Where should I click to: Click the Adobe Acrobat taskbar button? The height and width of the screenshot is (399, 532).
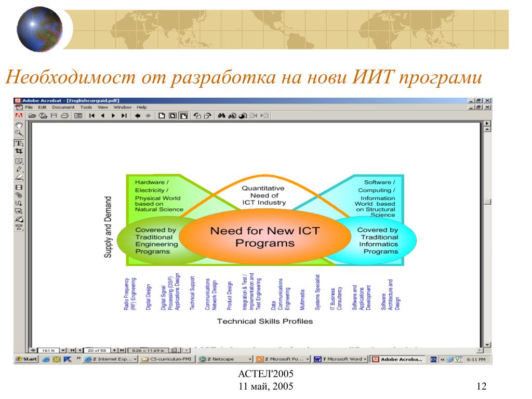(x=397, y=359)
